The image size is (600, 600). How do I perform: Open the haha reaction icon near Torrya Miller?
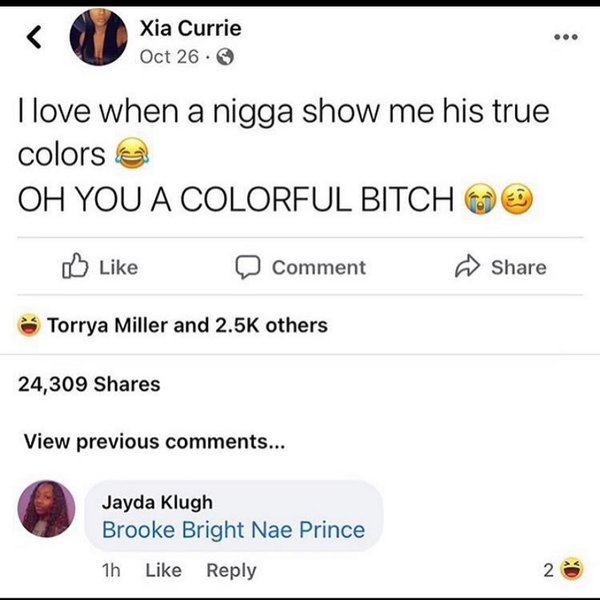pyautogui.click(x=29, y=325)
